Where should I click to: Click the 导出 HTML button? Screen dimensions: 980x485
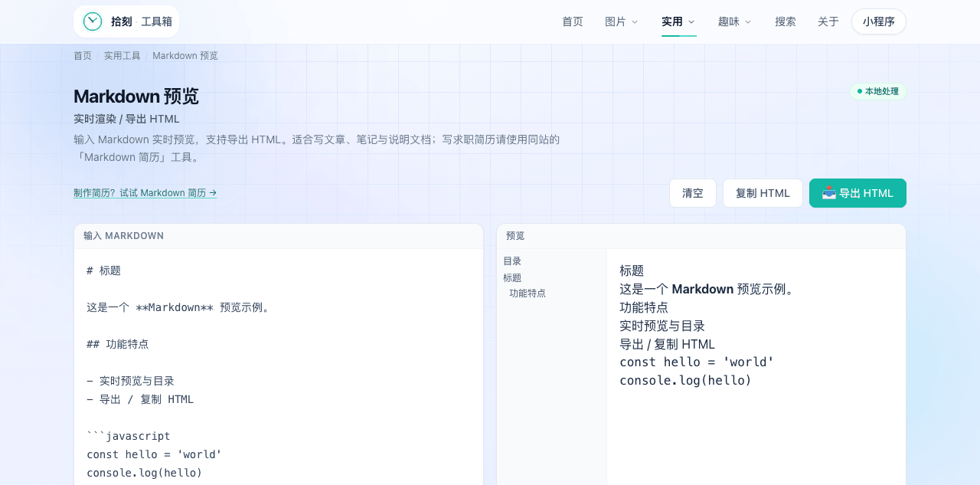[857, 193]
